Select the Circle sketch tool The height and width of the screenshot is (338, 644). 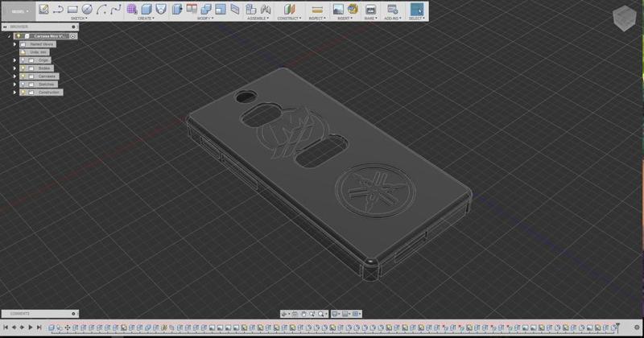87,9
